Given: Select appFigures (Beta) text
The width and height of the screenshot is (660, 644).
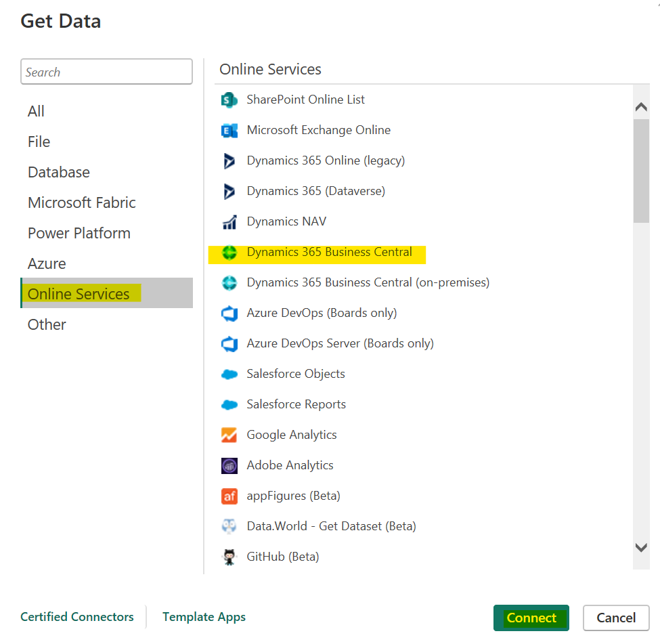Looking at the screenshot, I should [x=293, y=496].
